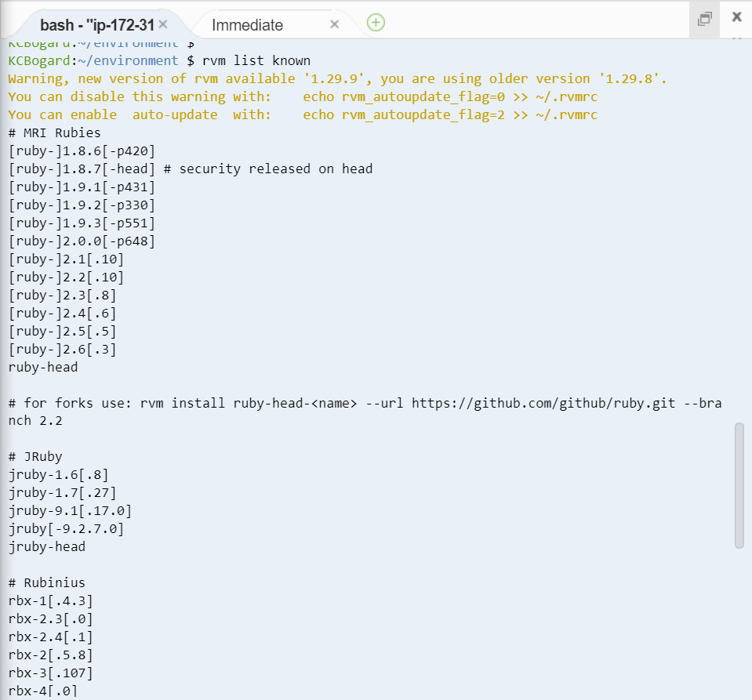Screen dimensions: 752x700
Task: Click the '[ruby-]2.0.0[-p648]' line
Action: coord(82,241)
